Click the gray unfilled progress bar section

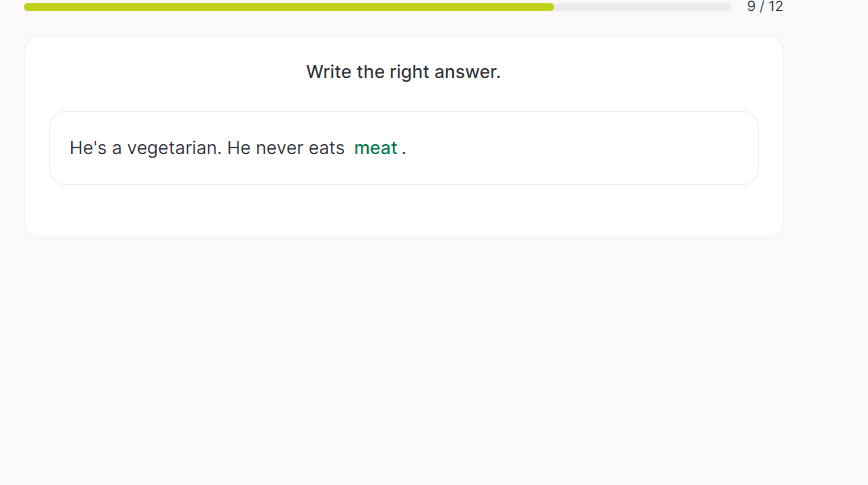point(642,7)
